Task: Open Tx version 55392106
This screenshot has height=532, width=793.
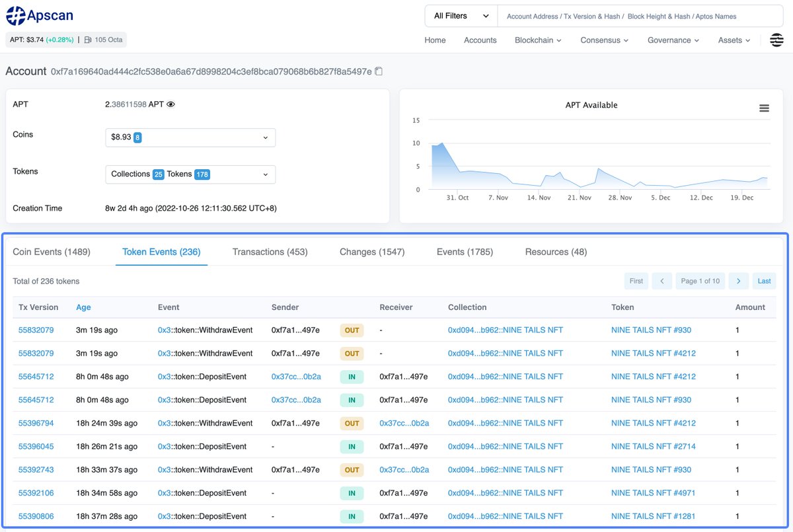Action: pos(36,493)
